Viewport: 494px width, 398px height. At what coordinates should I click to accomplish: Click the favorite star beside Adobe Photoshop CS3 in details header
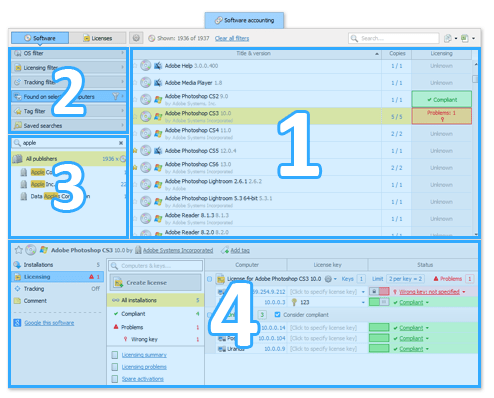pyautogui.click(x=19, y=250)
